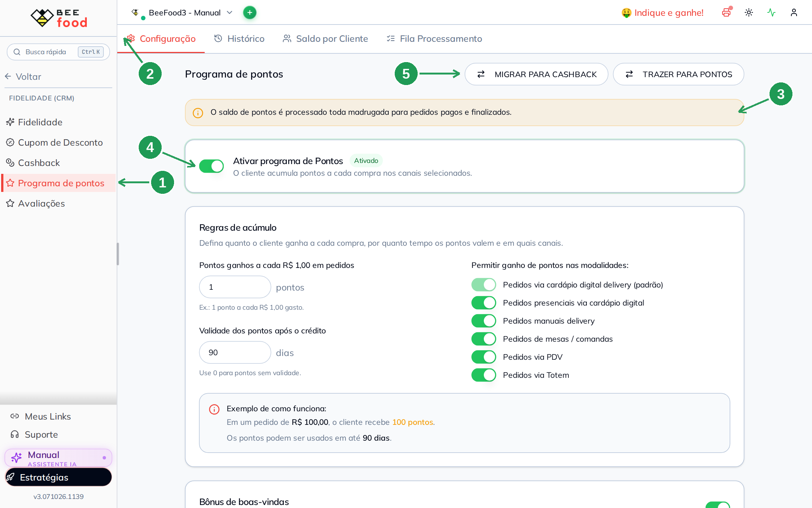The width and height of the screenshot is (812, 508).
Task: Open the printer notifications icon
Action: click(x=726, y=12)
